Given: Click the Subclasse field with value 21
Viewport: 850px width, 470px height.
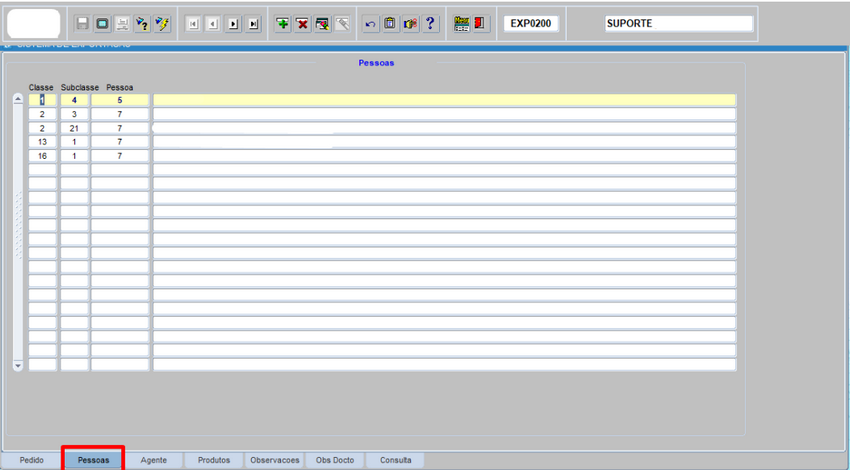Looking at the screenshot, I should [74, 128].
